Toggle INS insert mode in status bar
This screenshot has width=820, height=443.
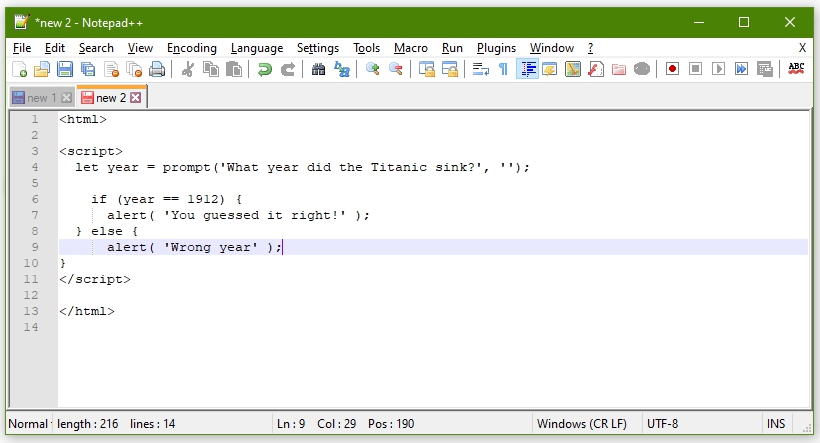tap(776, 424)
